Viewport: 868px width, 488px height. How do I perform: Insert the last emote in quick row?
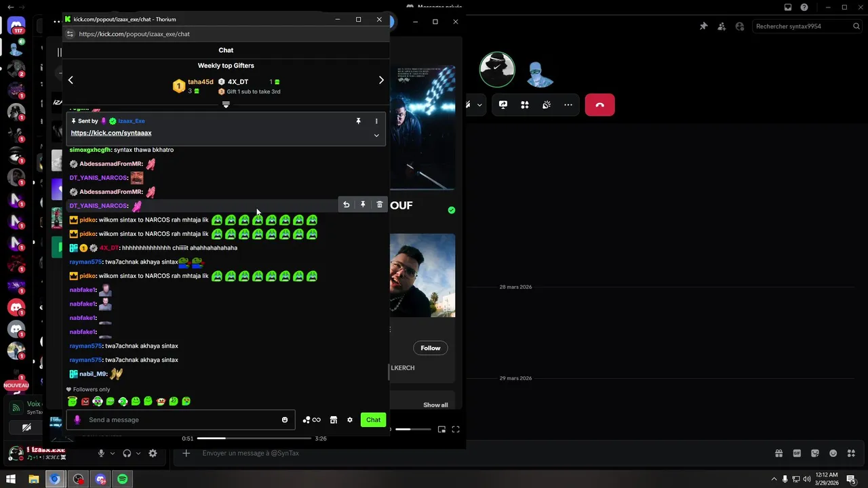pos(186,401)
